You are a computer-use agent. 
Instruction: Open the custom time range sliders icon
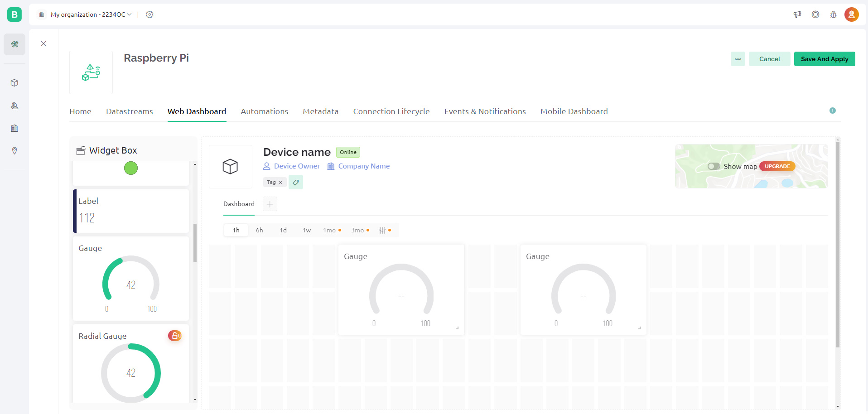(385, 230)
